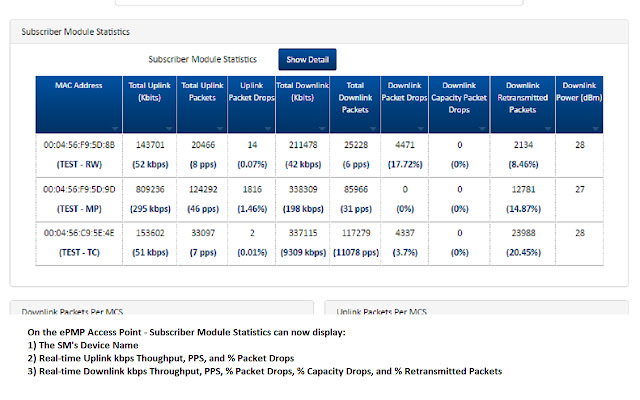Select device name (TEST - TC)
Screen dimensions: 640x400
pos(79,253)
